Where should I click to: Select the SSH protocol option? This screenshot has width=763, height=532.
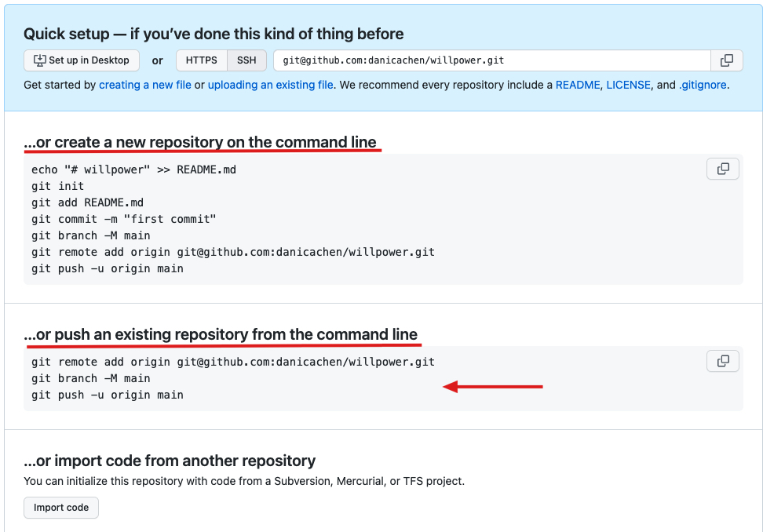coord(246,60)
